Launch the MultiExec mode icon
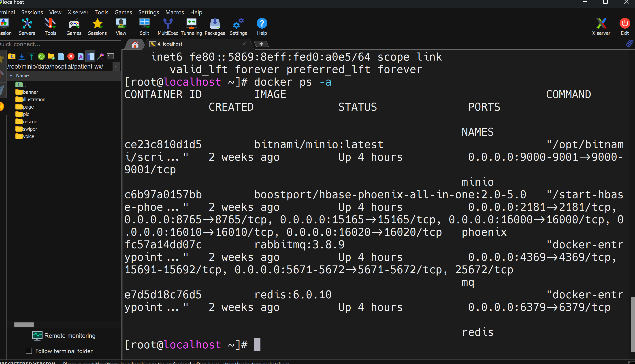 168,27
